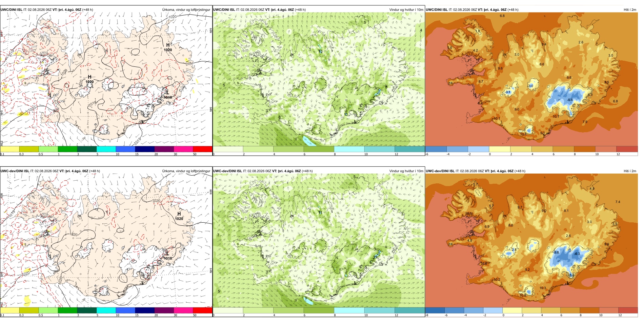This screenshot has height=322, width=644.
Task: Click the 'Vindur og hviður í 10m' title of UWC-dev/DINI map
Action: tap(406, 171)
